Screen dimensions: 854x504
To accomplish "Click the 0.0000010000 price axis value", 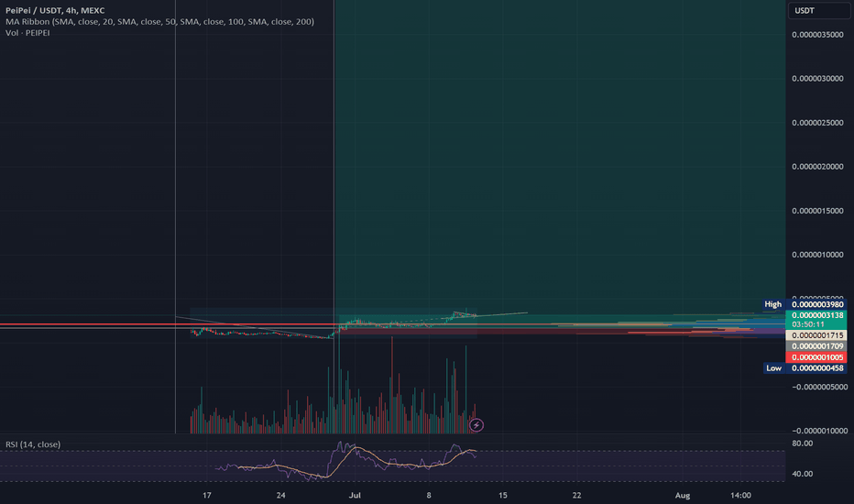I will tap(817, 255).
